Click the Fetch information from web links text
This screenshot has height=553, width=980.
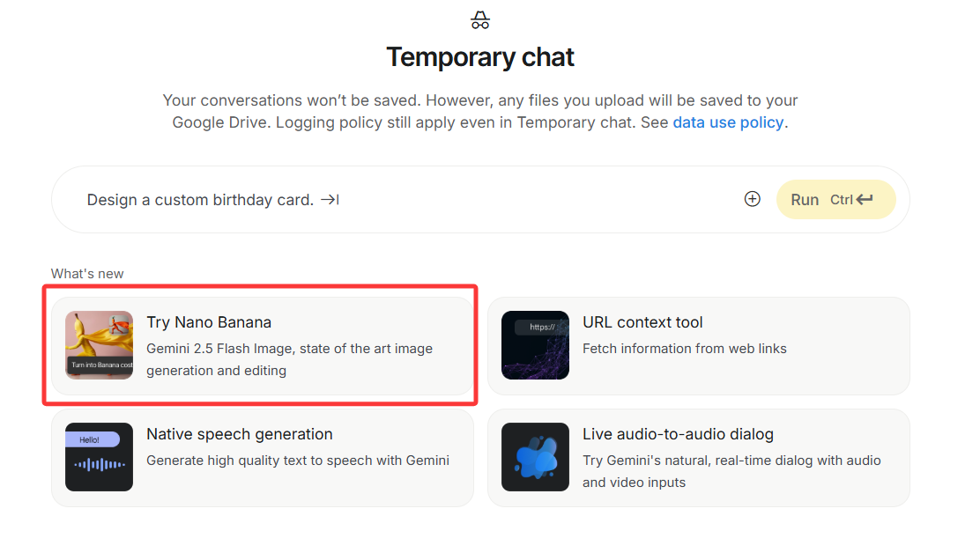click(x=685, y=349)
